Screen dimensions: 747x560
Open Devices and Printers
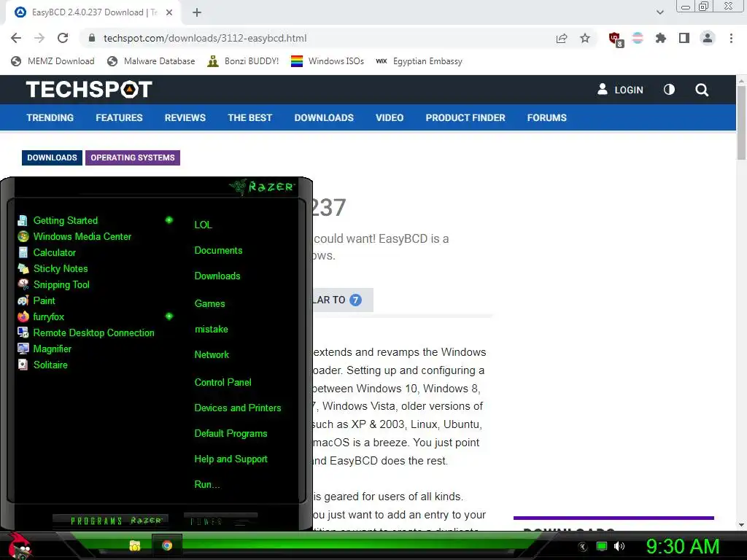click(238, 408)
